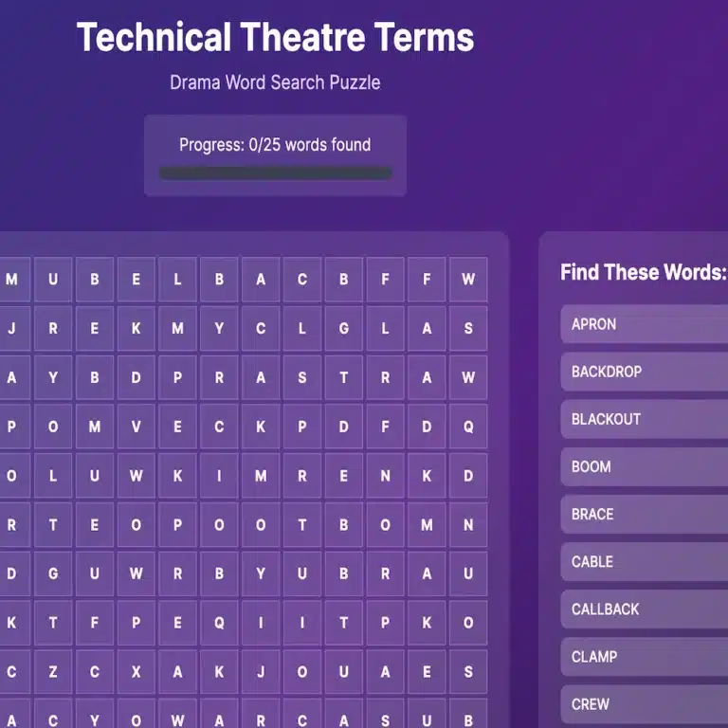
Task: Select the CLAMP word in the list
Action: point(645,657)
